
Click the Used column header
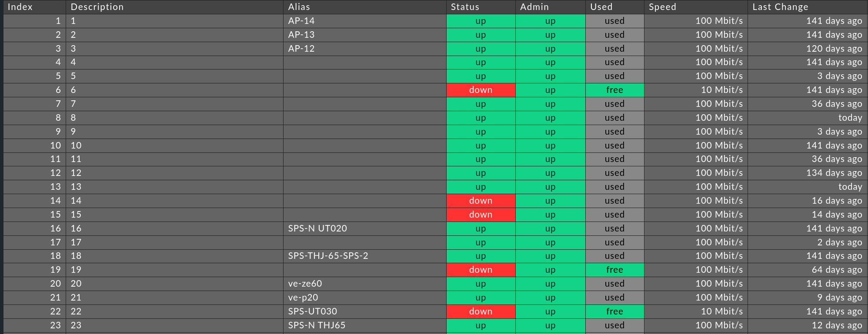point(601,7)
